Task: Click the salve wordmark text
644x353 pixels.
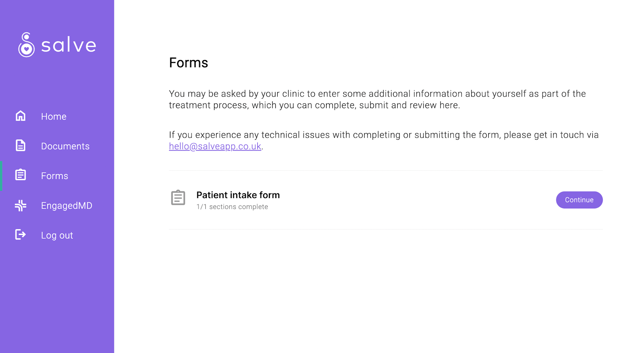Action: pos(69,45)
